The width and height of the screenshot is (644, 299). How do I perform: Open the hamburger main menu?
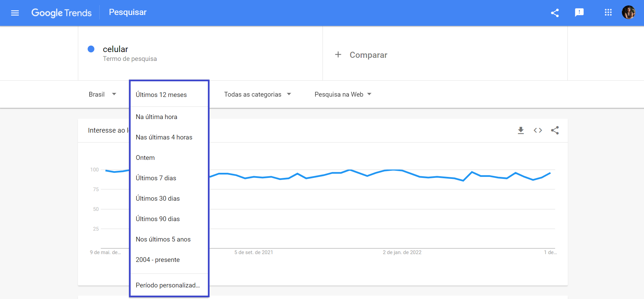pos(15,13)
